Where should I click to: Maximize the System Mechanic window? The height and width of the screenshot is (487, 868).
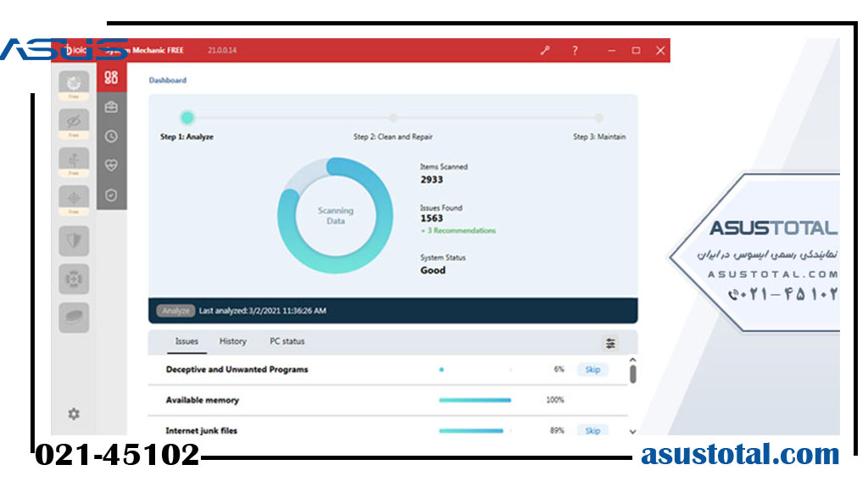pos(636,50)
